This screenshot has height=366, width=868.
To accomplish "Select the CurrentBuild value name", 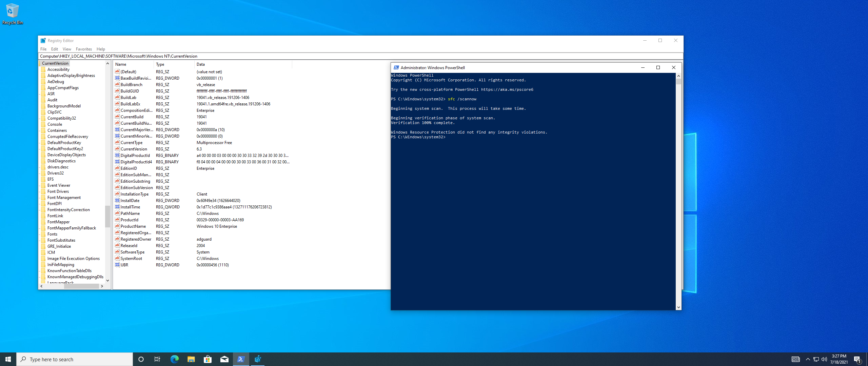I will pos(132,117).
